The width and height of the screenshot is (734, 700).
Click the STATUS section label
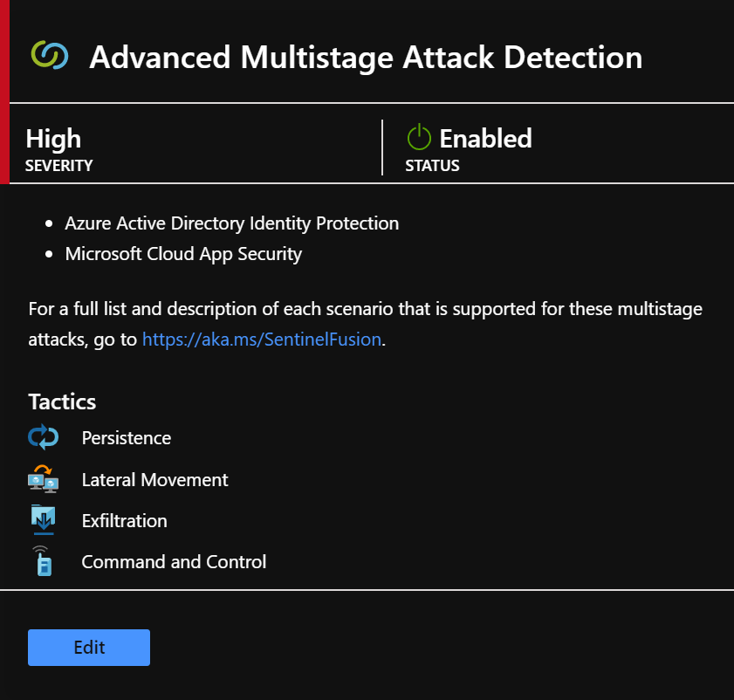[431, 166]
